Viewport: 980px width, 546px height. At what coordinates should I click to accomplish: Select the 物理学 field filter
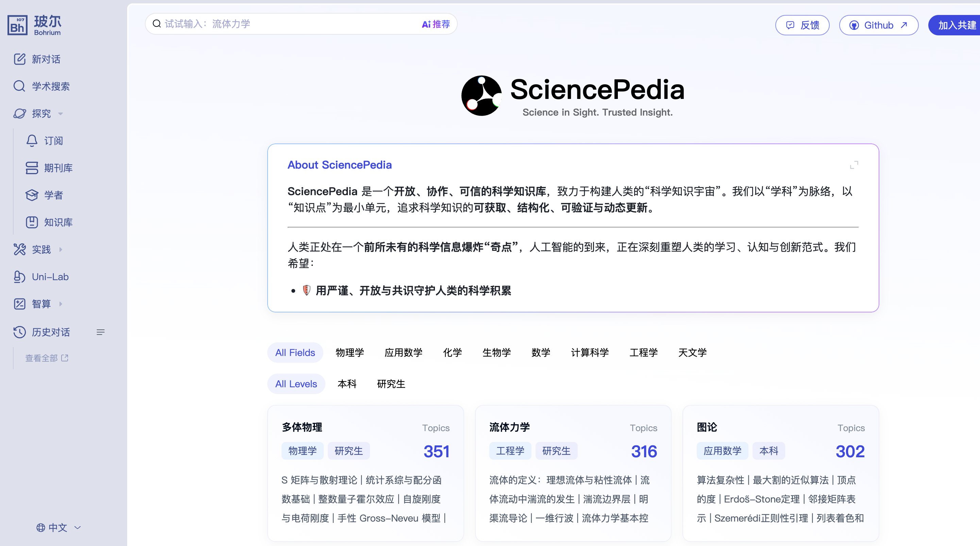point(349,352)
